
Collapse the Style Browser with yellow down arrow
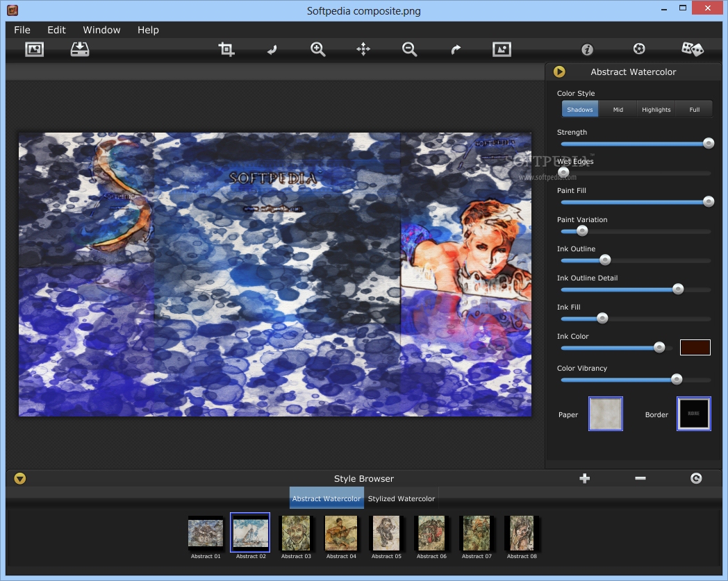(x=20, y=478)
